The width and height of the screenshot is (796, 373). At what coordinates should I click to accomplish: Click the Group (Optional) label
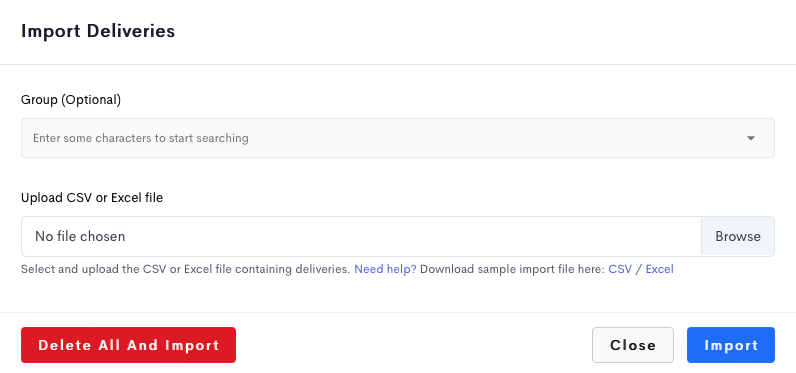point(71,100)
